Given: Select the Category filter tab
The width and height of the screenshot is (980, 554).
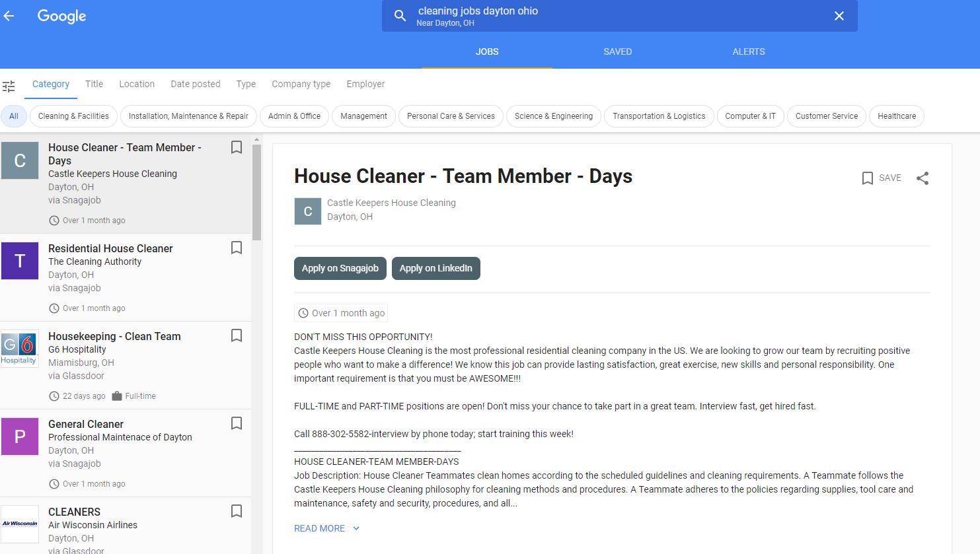Looking at the screenshot, I should click(51, 84).
